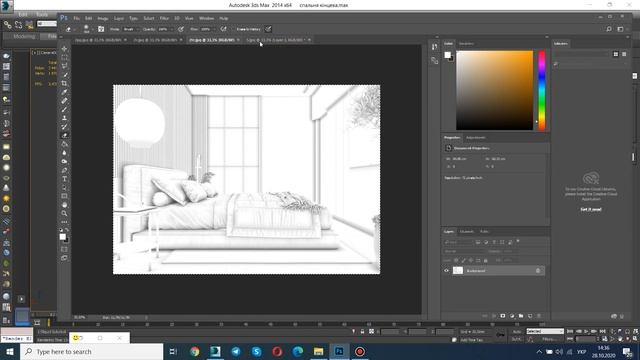The height and width of the screenshot is (360, 640).
Task: Select the Move tool
Action: (x=64, y=49)
